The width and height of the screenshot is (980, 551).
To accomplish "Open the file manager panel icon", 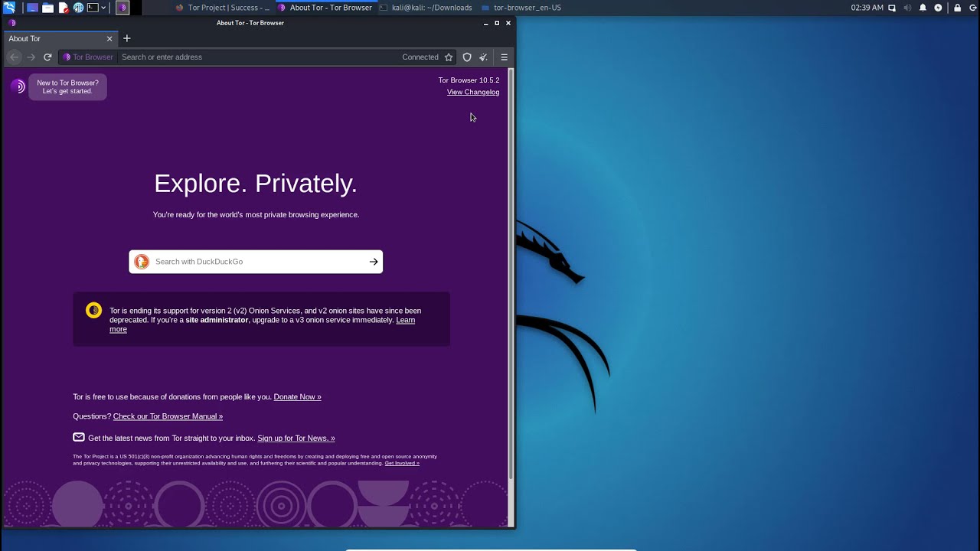I will coord(47,8).
